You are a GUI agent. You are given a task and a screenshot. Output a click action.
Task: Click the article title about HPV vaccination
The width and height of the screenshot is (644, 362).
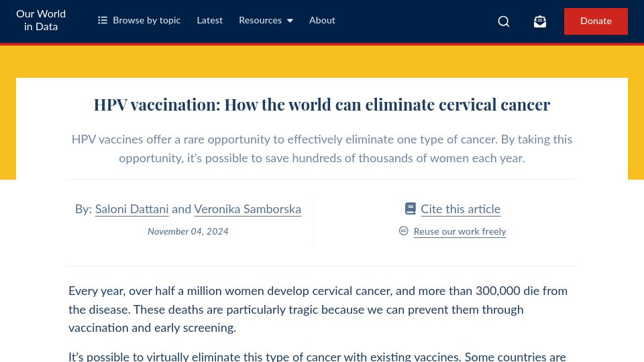click(x=322, y=105)
